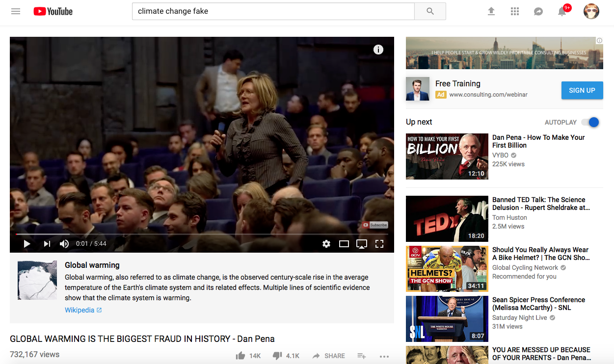Open the Tom Huston channel

[509, 217]
